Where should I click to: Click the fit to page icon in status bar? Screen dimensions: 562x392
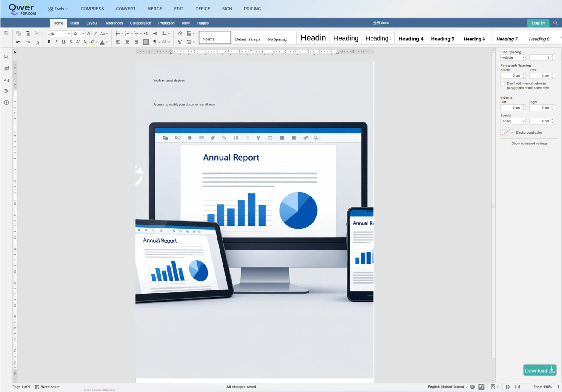pyautogui.click(x=508, y=387)
